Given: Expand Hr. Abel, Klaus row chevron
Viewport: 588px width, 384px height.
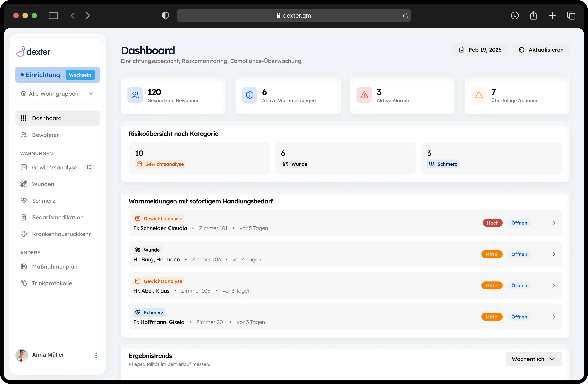Looking at the screenshot, I should 554,285.
